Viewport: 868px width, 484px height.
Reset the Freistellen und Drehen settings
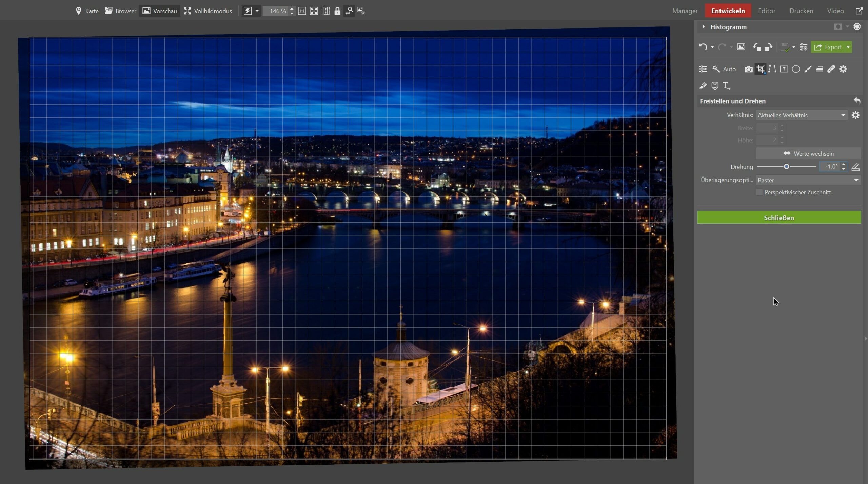click(x=857, y=100)
